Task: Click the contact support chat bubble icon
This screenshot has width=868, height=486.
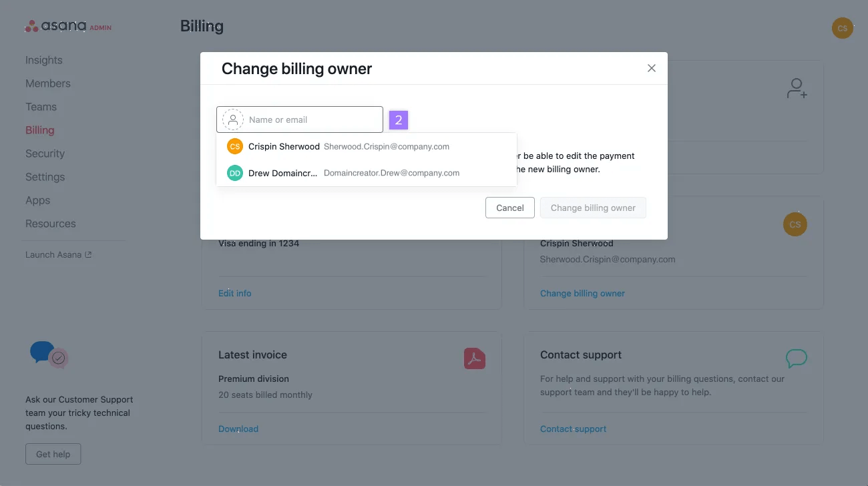Action: click(x=796, y=358)
